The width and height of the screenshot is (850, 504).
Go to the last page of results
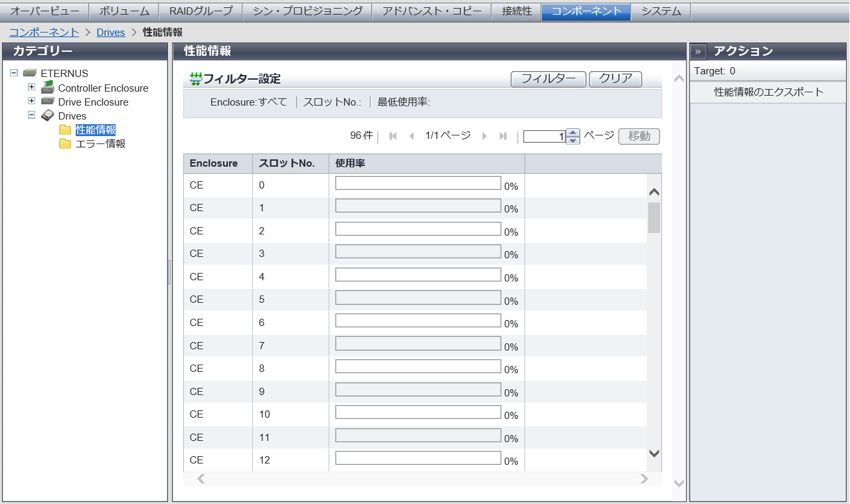coord(503,136)
